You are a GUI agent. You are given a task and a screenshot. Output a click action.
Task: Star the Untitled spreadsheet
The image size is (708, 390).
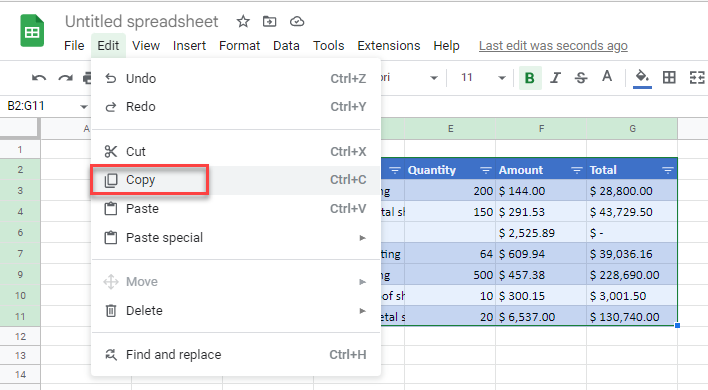(243, 21)
